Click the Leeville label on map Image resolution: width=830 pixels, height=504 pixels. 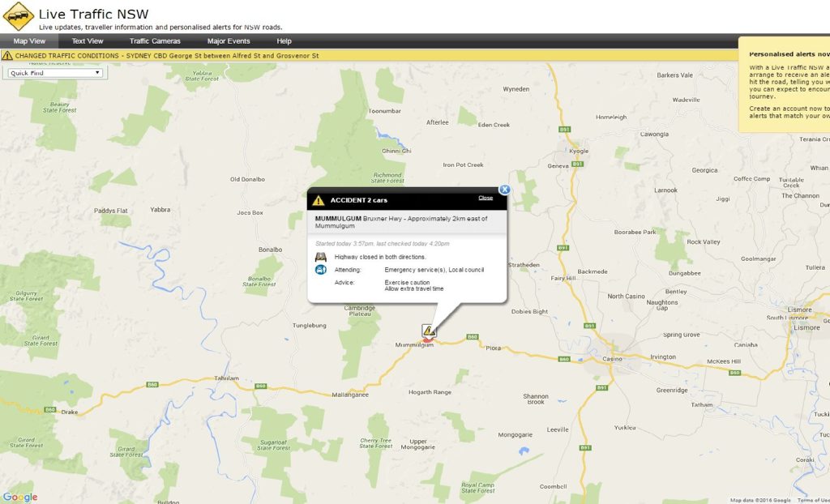click(x=558, y=430)
